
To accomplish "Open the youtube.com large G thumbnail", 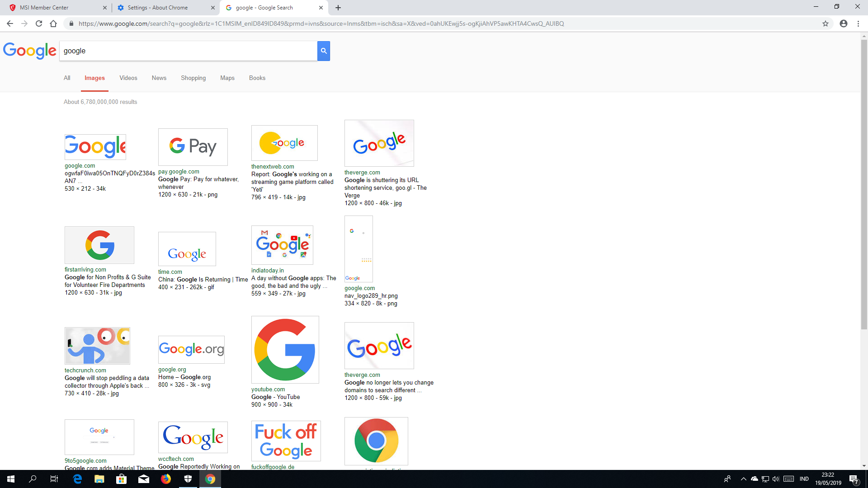I will (285, 350).
